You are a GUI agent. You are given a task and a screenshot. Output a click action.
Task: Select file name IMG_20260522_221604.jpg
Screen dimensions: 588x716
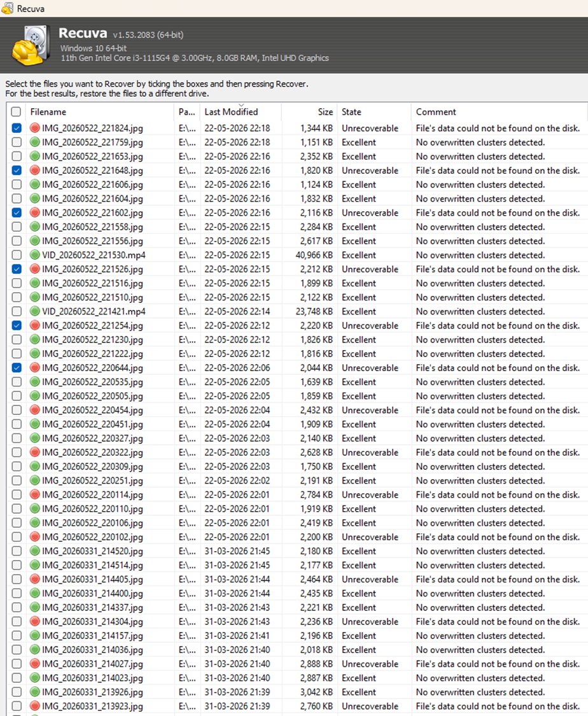pos(92,199)
